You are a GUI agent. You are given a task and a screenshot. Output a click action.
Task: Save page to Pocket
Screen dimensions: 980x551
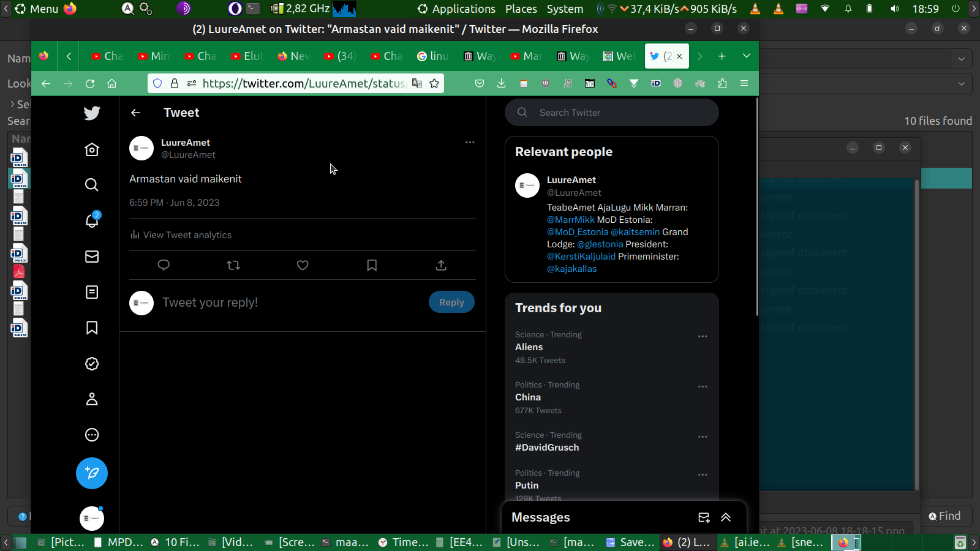coord(480,84)
